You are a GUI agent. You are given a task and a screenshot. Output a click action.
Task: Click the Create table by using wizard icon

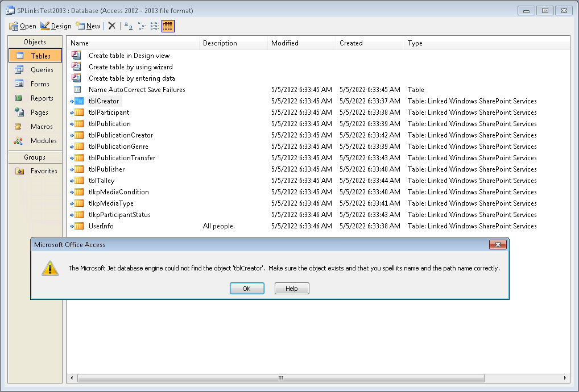(76, 66)
